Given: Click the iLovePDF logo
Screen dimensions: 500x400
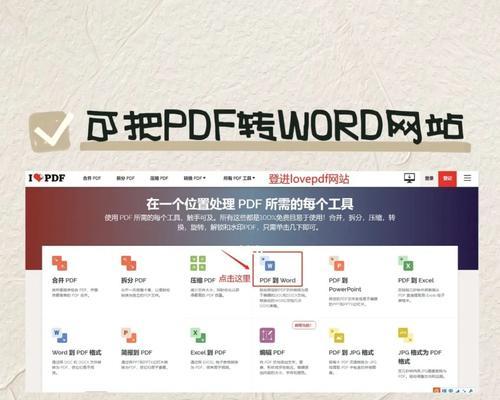Looking at the screenshot, I should pos(47,178).
